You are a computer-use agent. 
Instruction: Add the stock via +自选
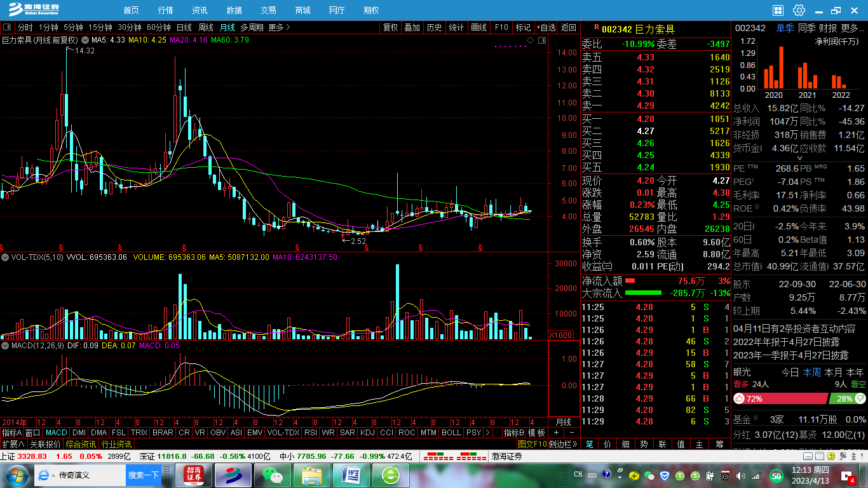coord(546,27)
